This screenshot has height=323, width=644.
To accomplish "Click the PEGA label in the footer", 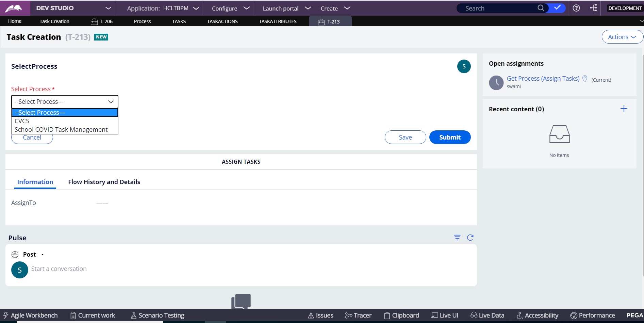I will pos(634,316).
